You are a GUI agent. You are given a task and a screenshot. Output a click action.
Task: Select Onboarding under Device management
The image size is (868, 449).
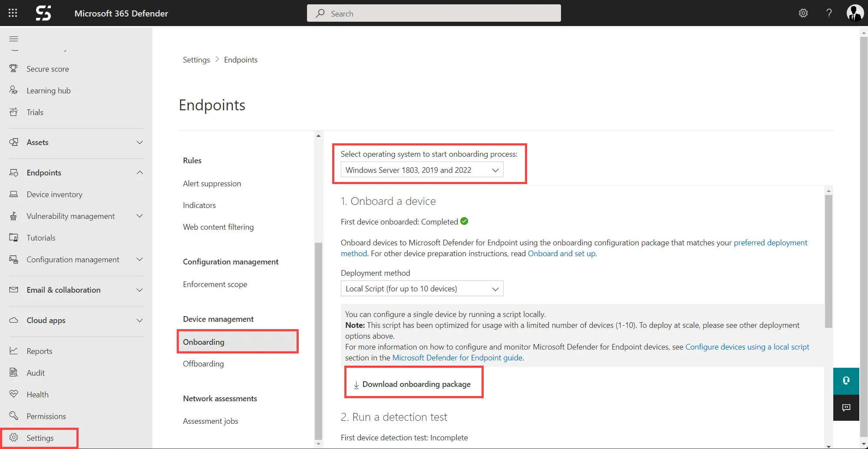coord(238,342)
